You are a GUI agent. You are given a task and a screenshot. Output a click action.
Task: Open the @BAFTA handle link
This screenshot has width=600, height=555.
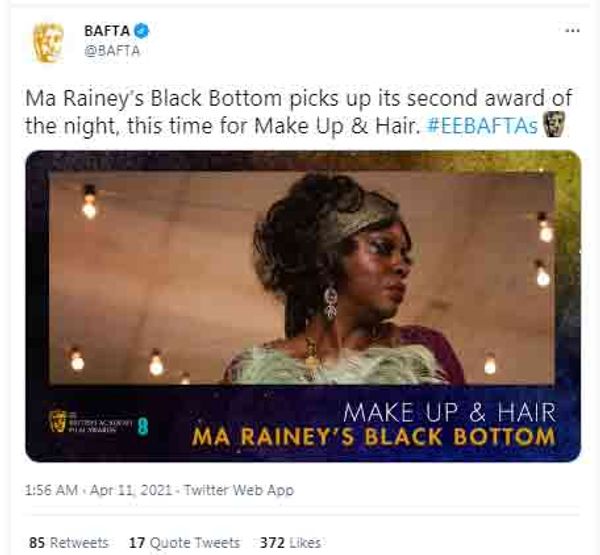point(112,51)
